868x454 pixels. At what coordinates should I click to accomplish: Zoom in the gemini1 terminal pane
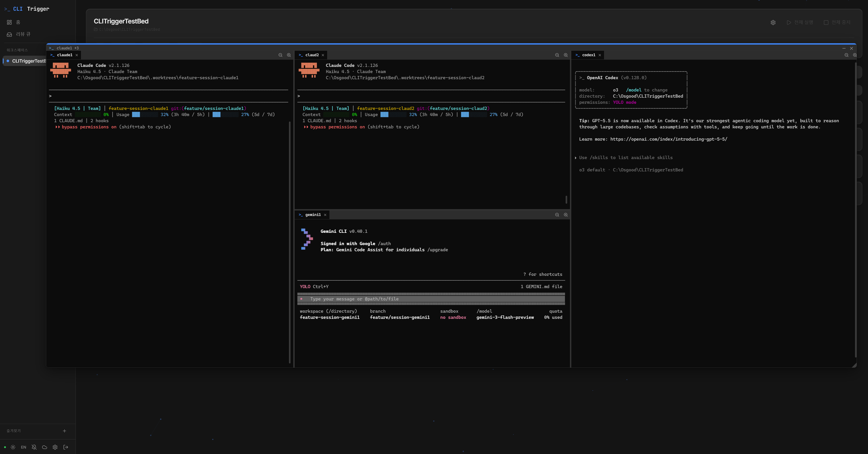[x=566, y=215]
